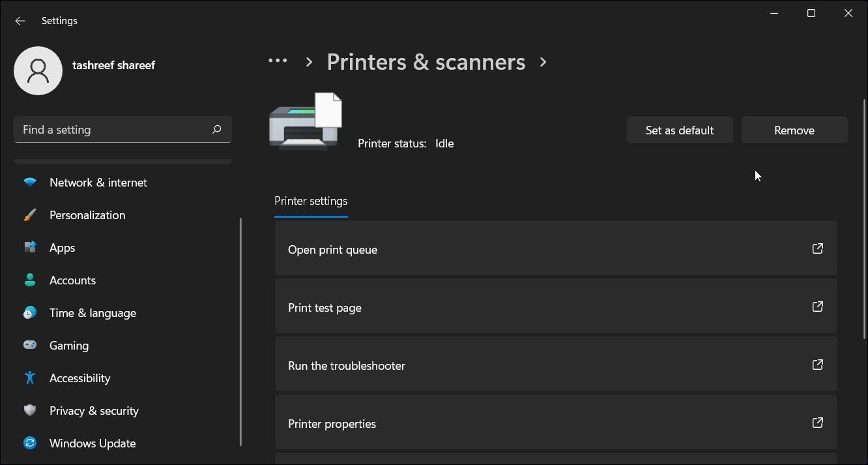Open the user profile avatar

[38, 70]
